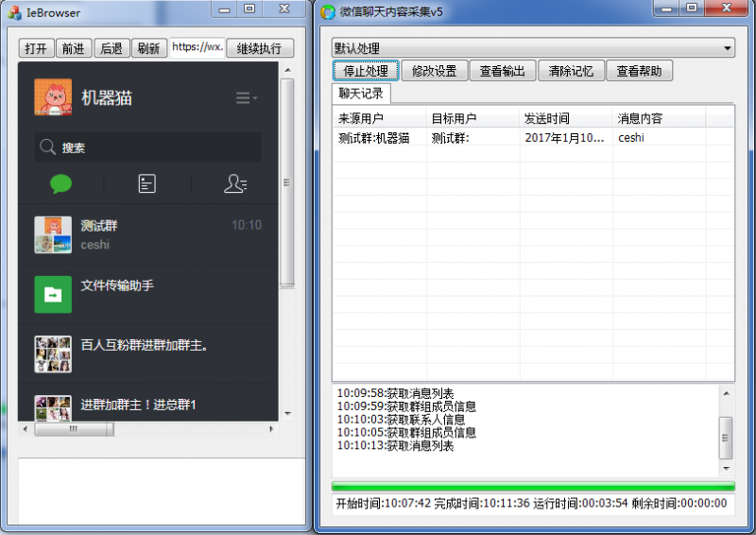This screenshot has width=756, height=535.
Task: Click browser vertical scrollbar up arrow
Action: (x=288, y=70)
